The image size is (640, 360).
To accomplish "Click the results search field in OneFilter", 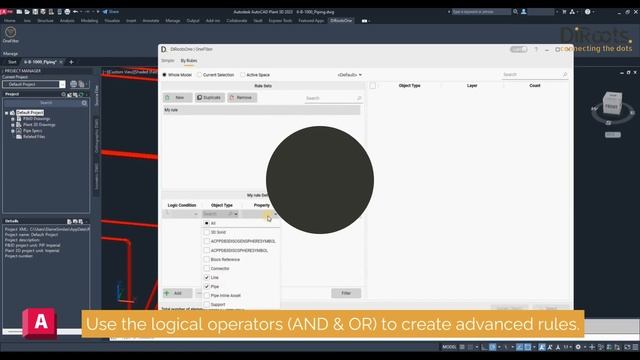I will [x=535, y=75].
